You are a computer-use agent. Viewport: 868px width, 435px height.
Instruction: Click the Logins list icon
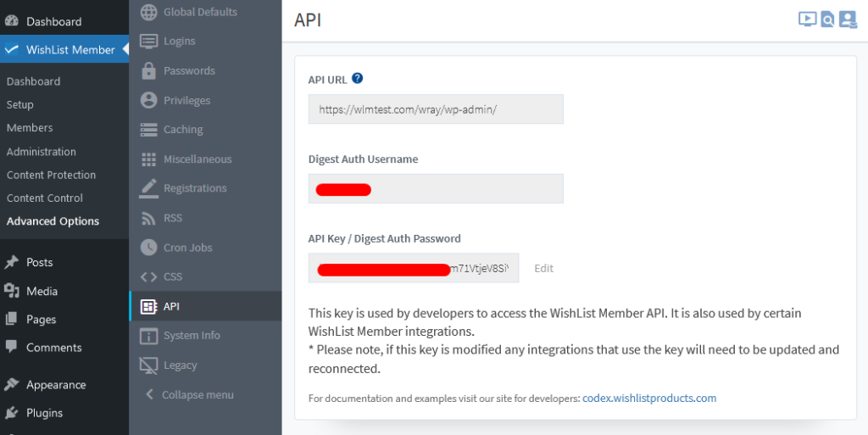coord(148,41)
